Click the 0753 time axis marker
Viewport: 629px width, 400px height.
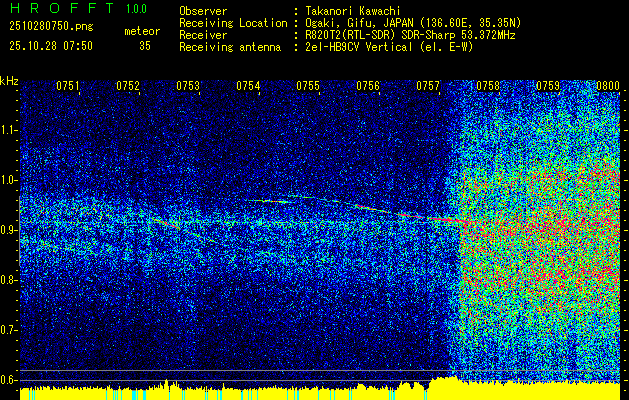(188, 86)
